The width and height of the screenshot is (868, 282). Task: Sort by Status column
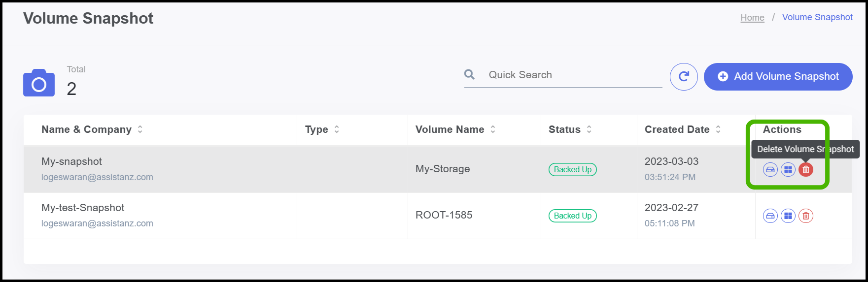[x=589, y=129]
